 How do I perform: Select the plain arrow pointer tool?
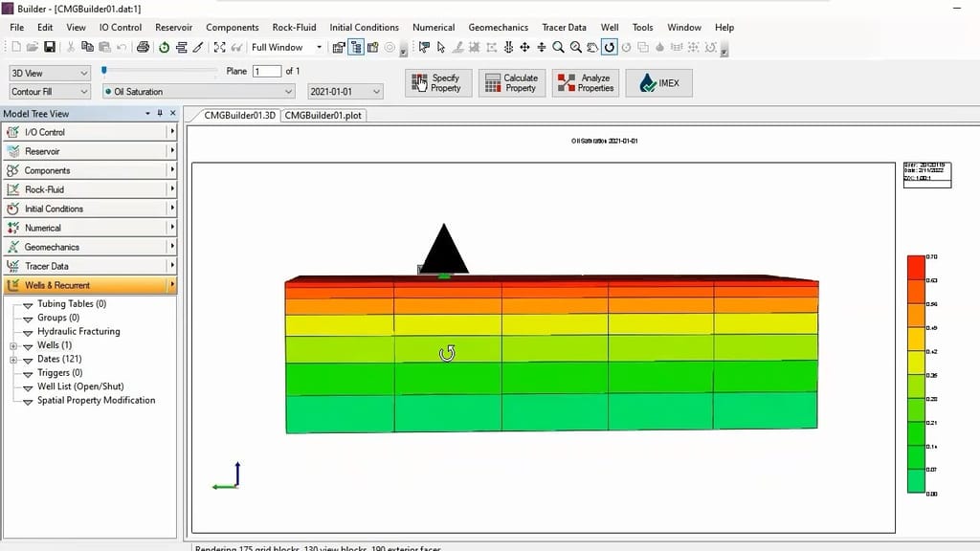pyautogui.click(x=441, y=48)
